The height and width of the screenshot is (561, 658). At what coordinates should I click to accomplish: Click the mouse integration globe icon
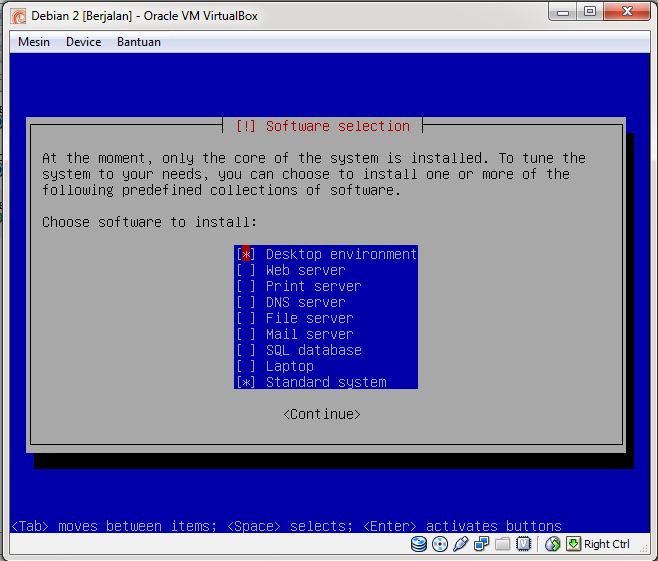[553, 544]
